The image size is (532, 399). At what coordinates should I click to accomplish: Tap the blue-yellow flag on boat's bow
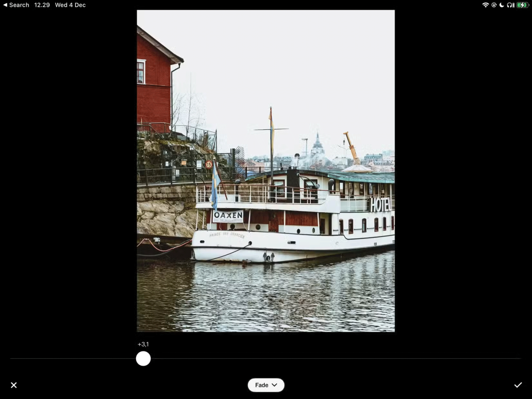click(x=215, y=186)
